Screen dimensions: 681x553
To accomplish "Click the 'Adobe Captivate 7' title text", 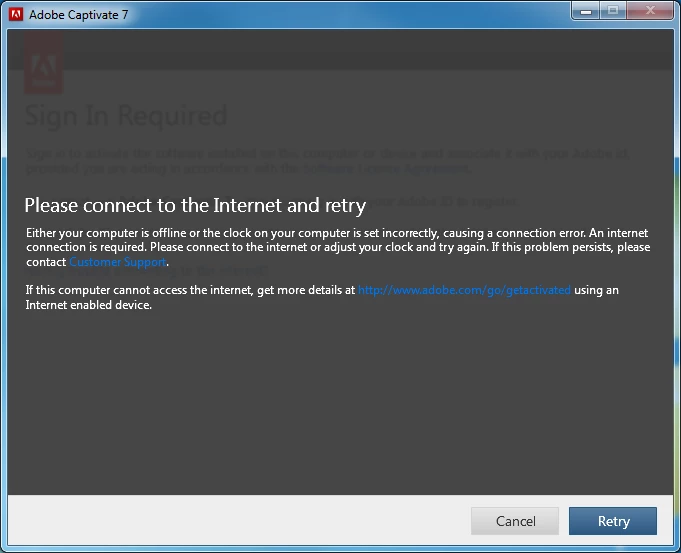I will (79, 15).
